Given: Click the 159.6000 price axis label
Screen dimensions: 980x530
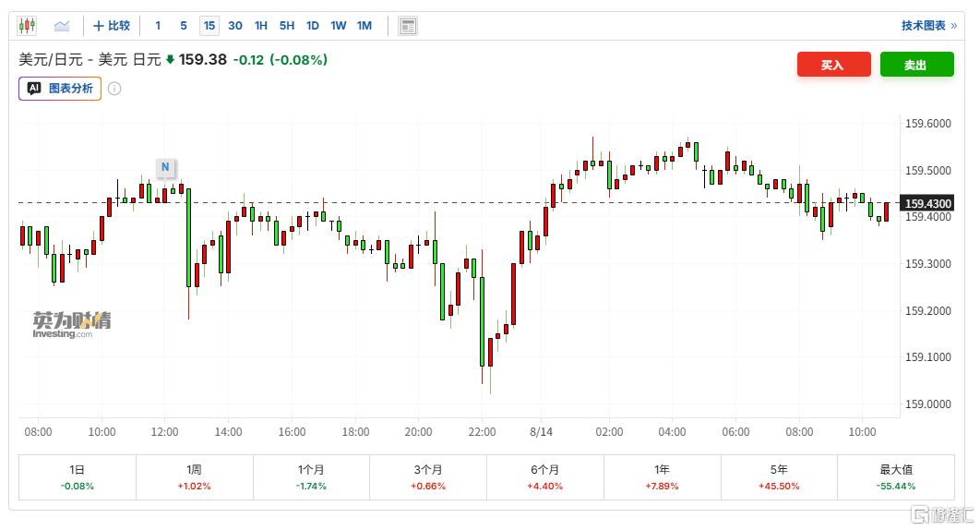Looking at the screenshot, I should tap(928, 124).
